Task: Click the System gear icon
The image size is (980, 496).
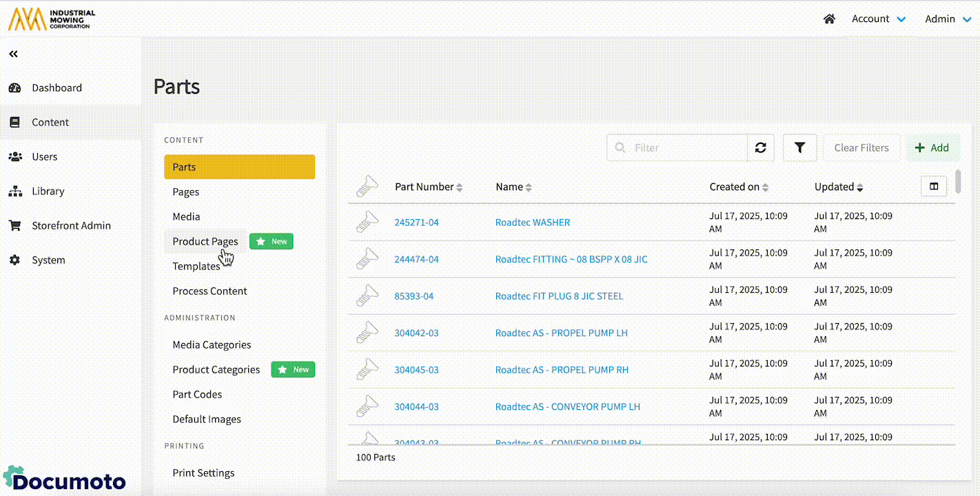Action: click(14, 260)
